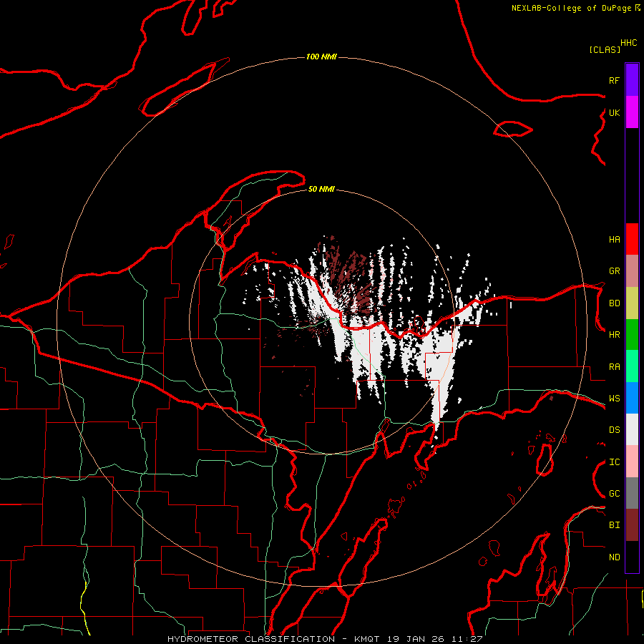644x644 pixels.
Task: Select the GR salmon legend swatch
Action: point(632,271)
